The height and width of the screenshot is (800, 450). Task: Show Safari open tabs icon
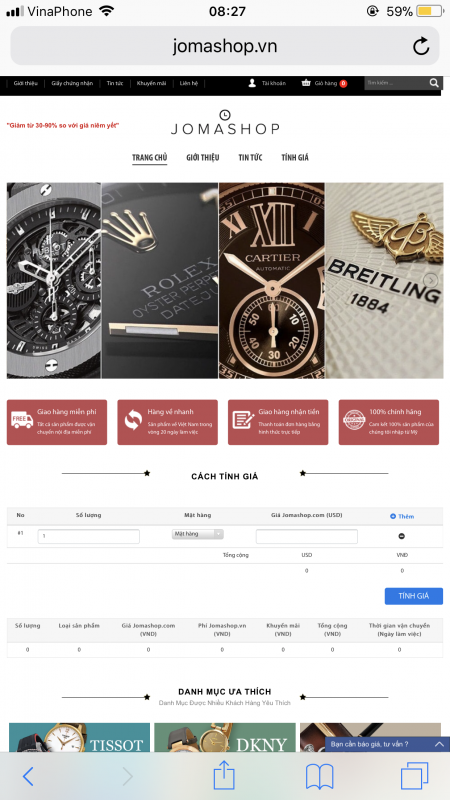[x=414, y=777]
